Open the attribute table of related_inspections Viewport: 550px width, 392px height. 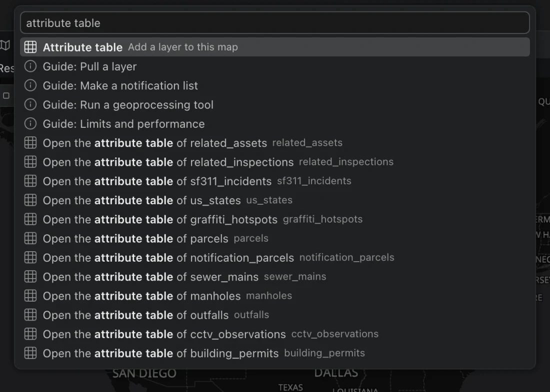point(274,162)
